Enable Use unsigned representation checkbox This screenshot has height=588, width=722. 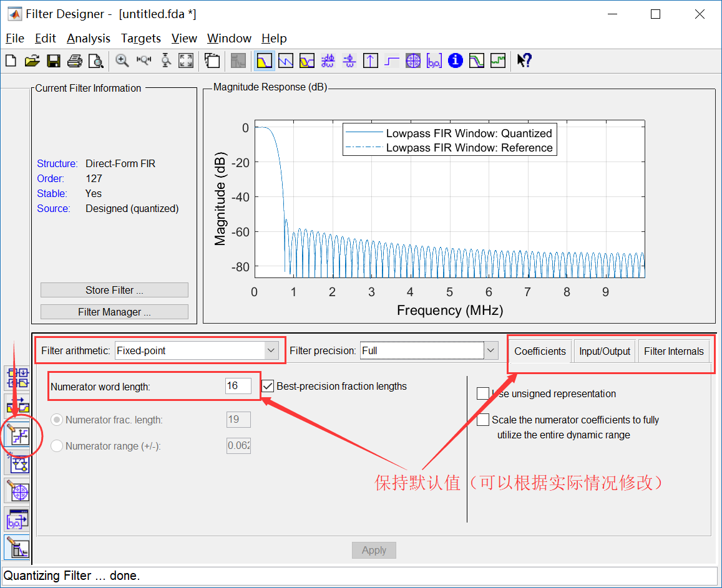[483, 393]
